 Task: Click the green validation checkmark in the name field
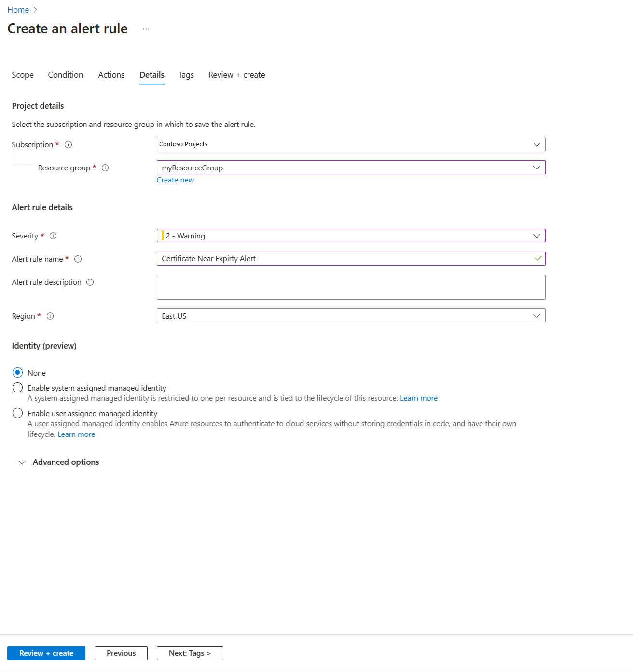coord(537,258)
